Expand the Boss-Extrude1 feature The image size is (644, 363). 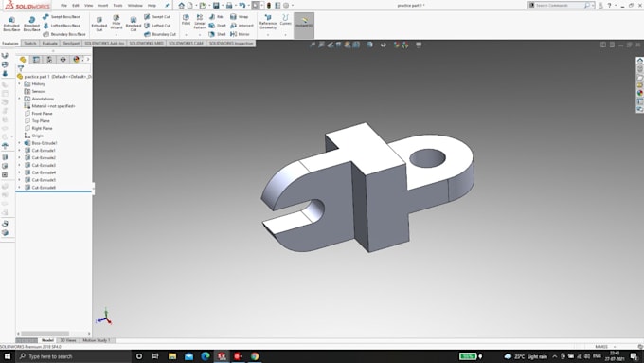pyautogui.click(x=19, y=143)
